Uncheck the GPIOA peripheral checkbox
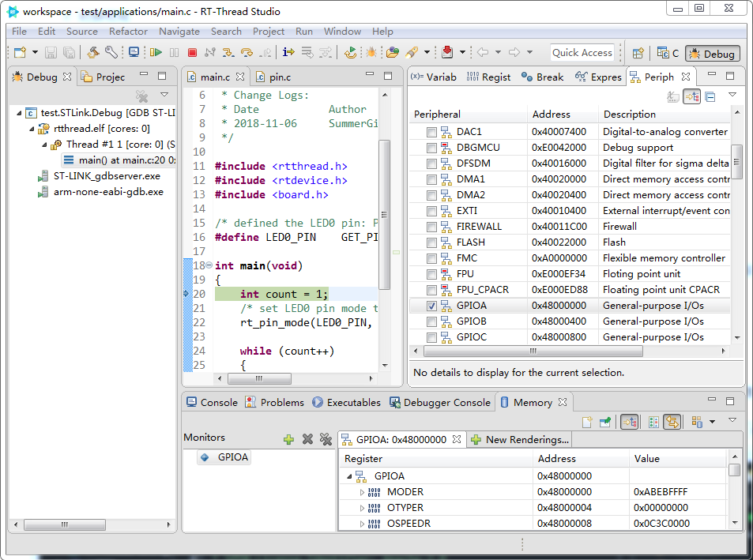Viewport: 753px width, 560px height. (431, 306)
